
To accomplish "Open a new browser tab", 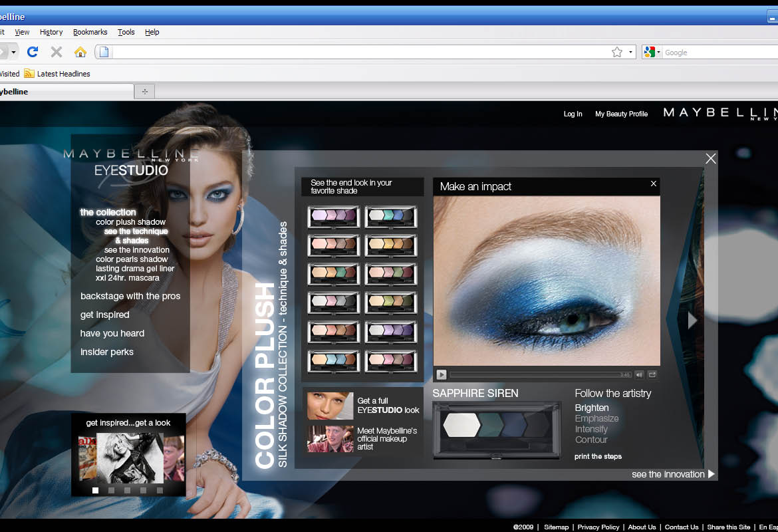I will pyautogui.click(x=144, y=92).
